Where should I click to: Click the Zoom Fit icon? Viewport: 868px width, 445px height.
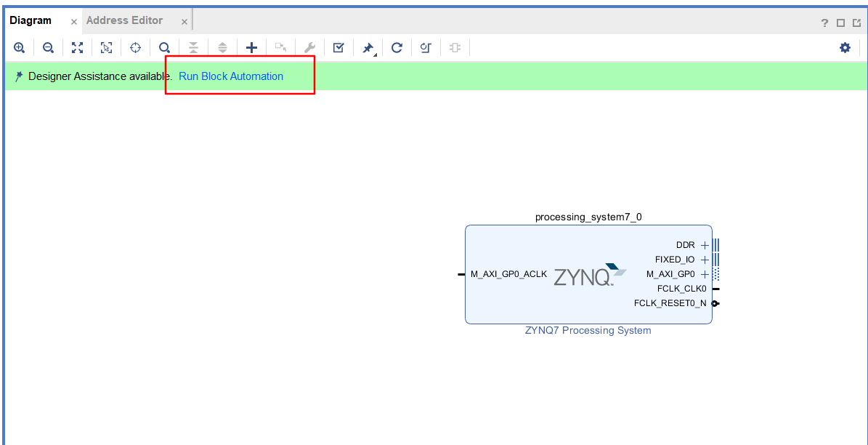[x=78, y=47]
